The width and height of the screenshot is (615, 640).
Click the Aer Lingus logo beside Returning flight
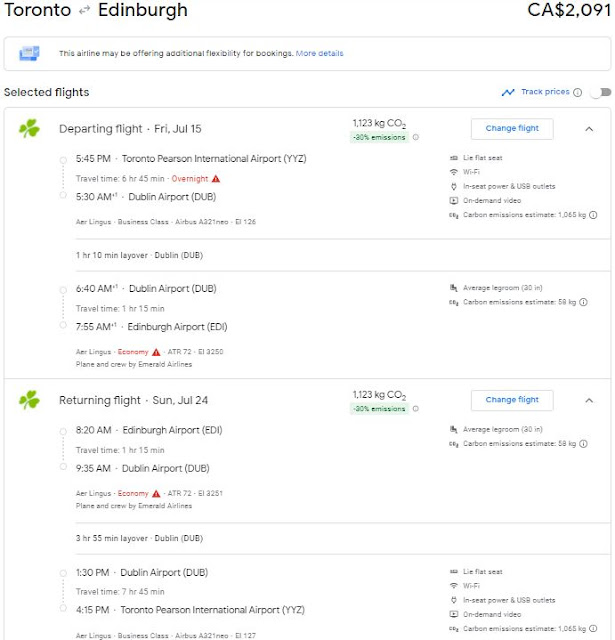[x=29, y=401]
